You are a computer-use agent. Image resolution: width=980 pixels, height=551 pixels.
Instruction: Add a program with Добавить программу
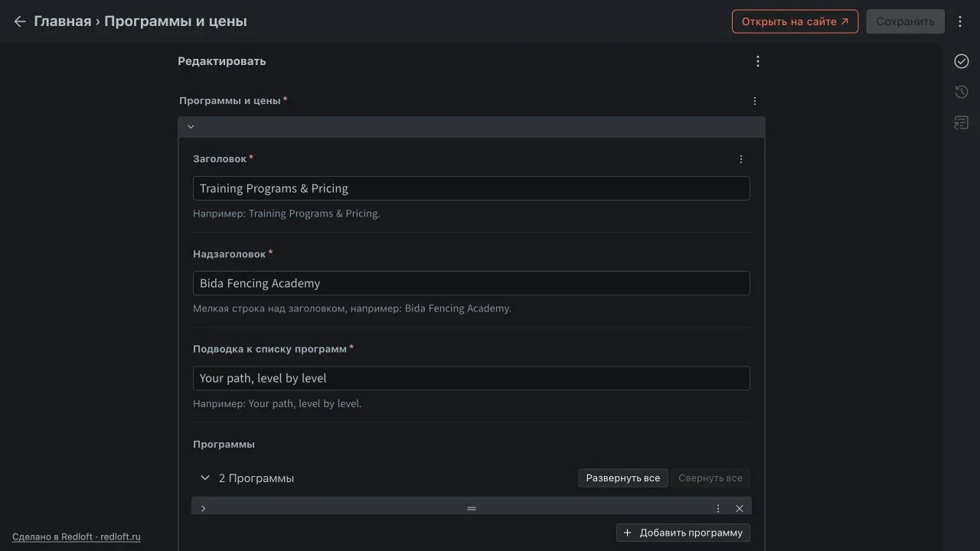coord(684,533)
